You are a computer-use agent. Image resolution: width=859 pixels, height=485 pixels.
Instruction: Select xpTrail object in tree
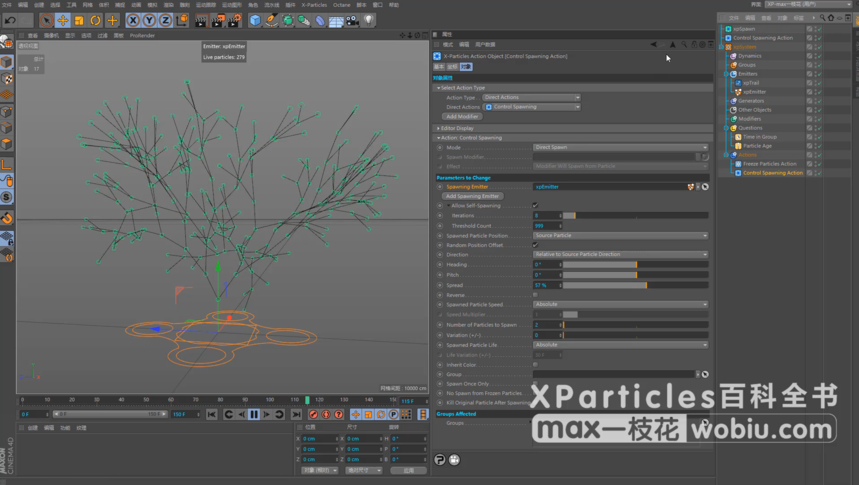[751, 83]
